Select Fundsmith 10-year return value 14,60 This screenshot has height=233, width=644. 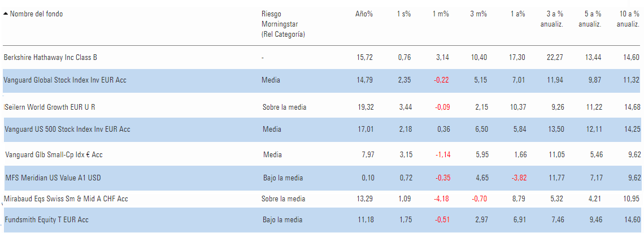(631, 220)
